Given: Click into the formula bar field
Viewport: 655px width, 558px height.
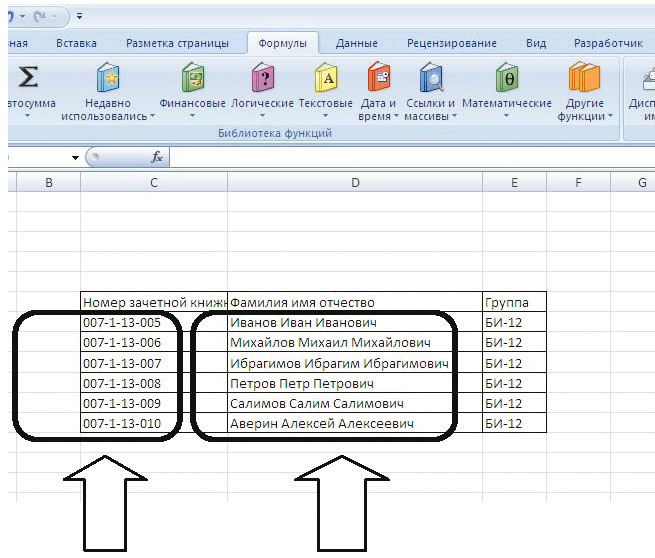Looking at the screenshot, I should click(x=411, y=157).
